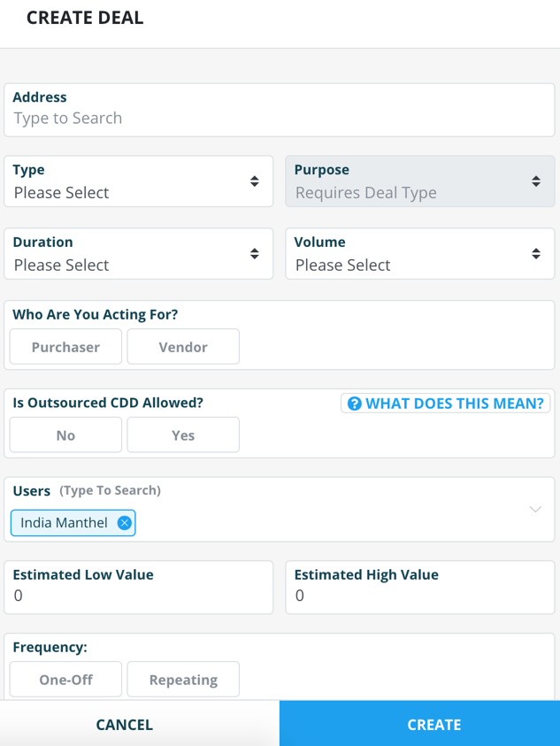Viewport: 560px width, 746px height.
Task: Choose No for Outsourced CDD
Action: [x=65, y=435]
